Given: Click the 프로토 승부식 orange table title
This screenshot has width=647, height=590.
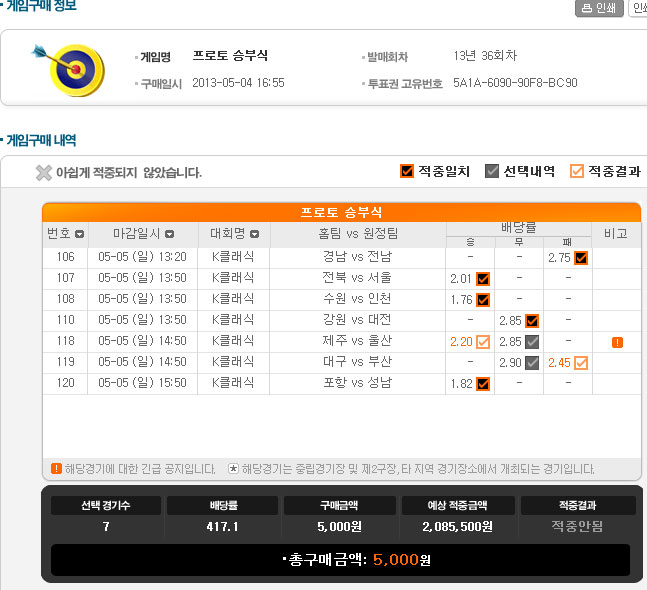Looking at the screenshot, I should coord(341,212).
